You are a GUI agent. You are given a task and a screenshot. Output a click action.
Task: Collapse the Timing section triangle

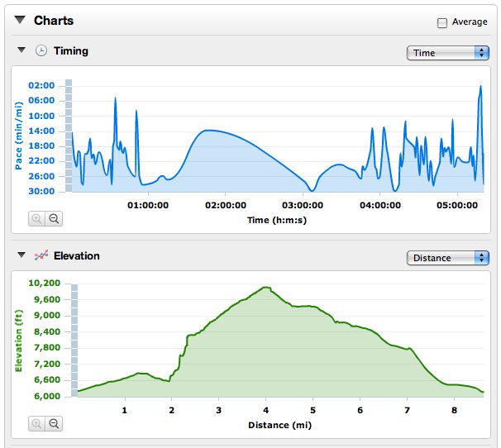coord(21,50)
